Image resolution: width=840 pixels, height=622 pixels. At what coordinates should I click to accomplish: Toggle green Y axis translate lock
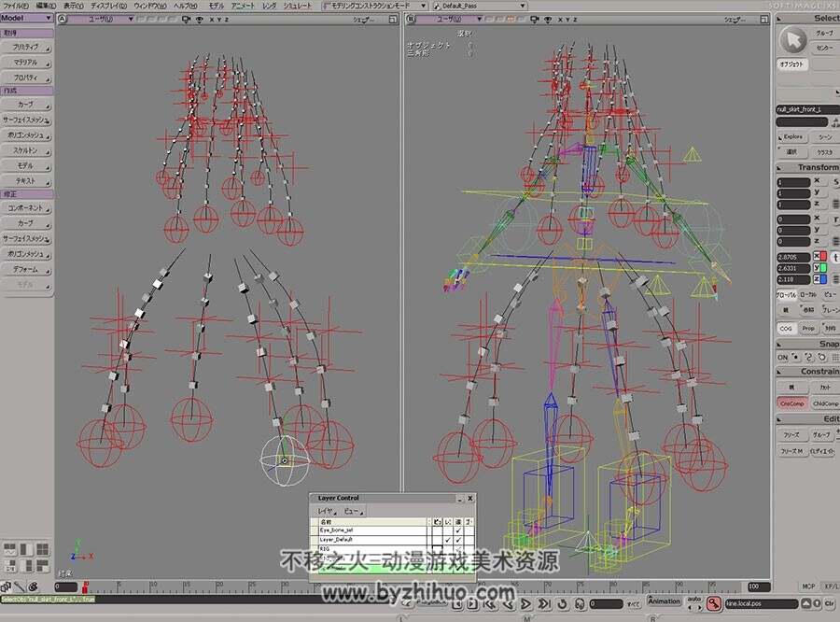pyautogui.click(x=820, y=267)
